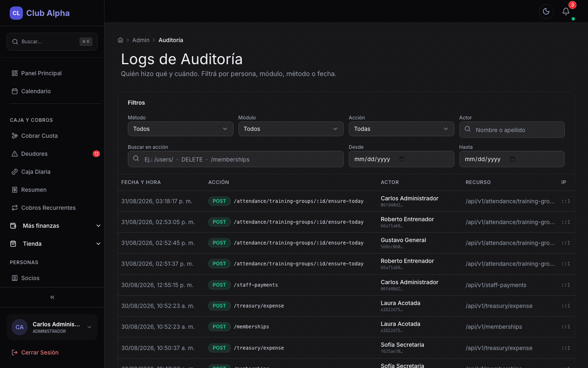The width and height of the screenshot is (588, 368).
Task: Click the Deudores red 13 badge
Action: (x=96, y=154)
